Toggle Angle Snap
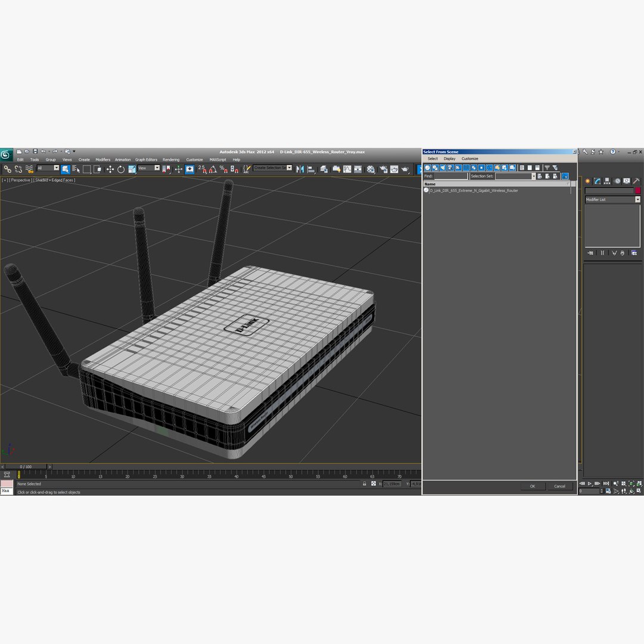This screenshot has height=644, width=644. coord(213,169)
